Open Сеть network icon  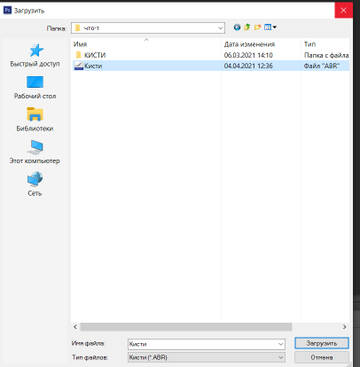35,179
